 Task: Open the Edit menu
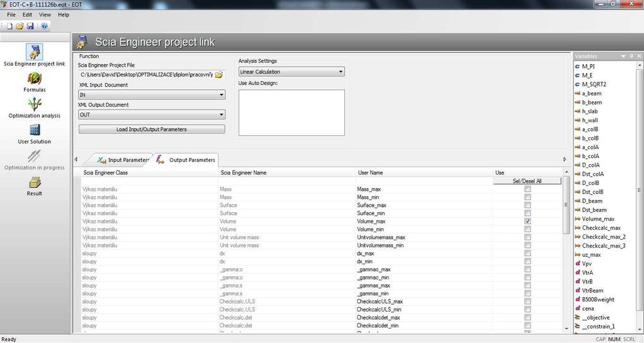pyautogui.click(x=27, y=14)
